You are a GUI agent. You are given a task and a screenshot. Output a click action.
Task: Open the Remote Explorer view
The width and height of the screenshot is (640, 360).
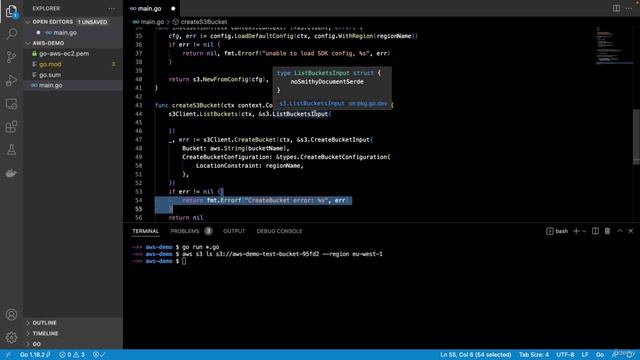point(11,104)
